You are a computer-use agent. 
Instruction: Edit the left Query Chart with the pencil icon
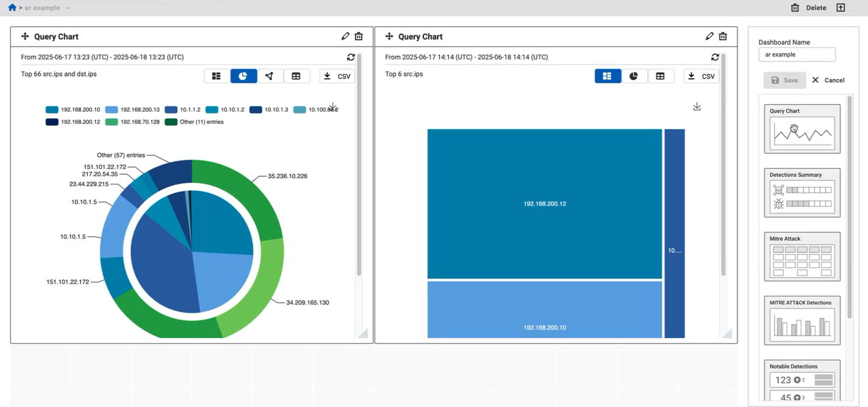345,37
